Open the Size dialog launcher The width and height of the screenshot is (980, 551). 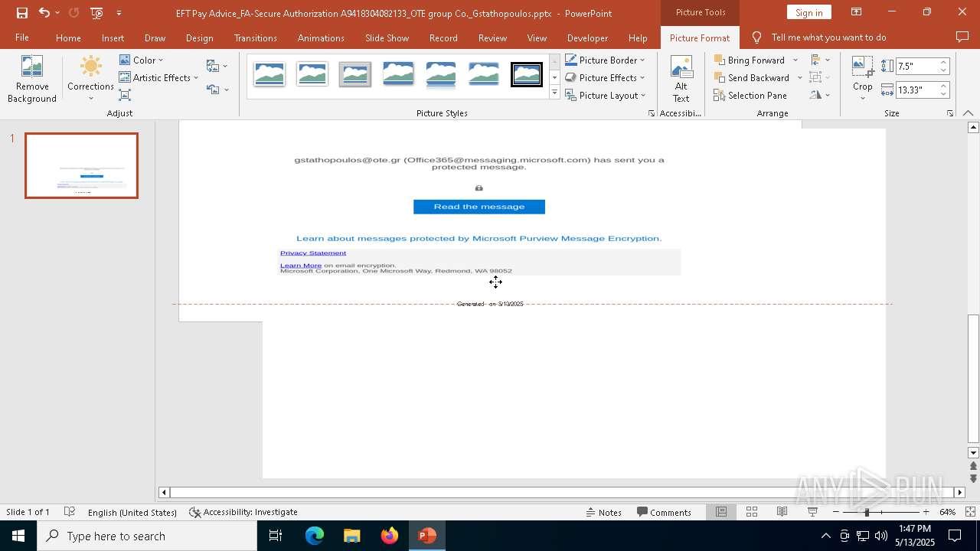point(950,113)
